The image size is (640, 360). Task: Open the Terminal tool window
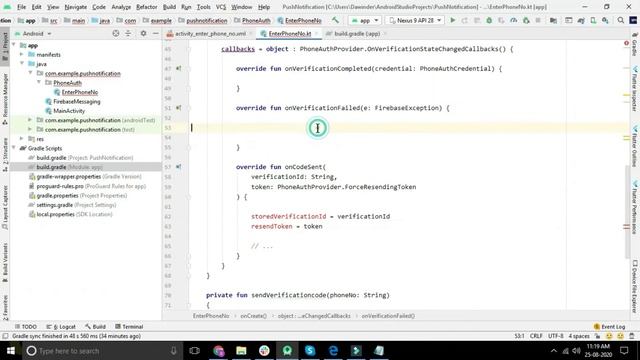pyautogui.click(x=129, y=327)
